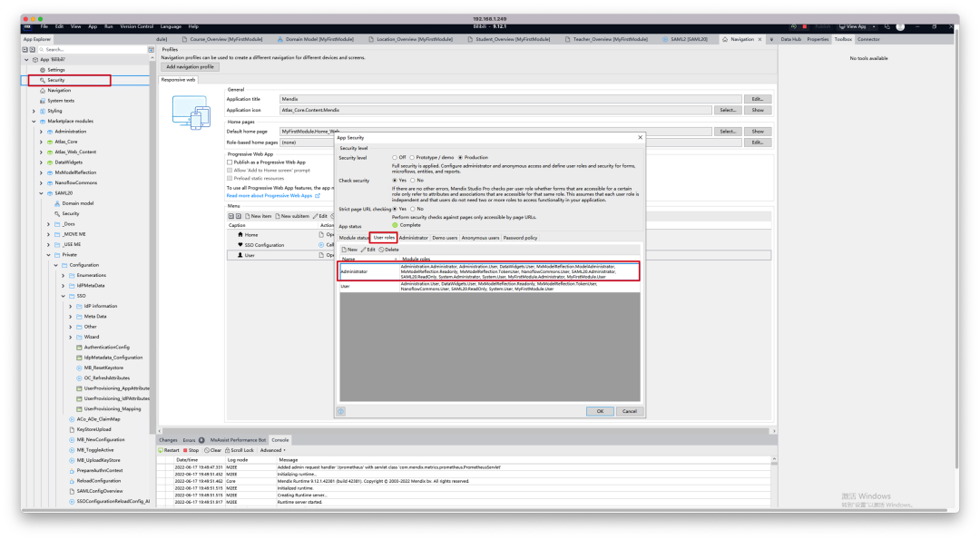Image resolution: width=980 pixels, height=540 pixels.
Task: Select the Administrator user role row
Action: tap(489, 271)
